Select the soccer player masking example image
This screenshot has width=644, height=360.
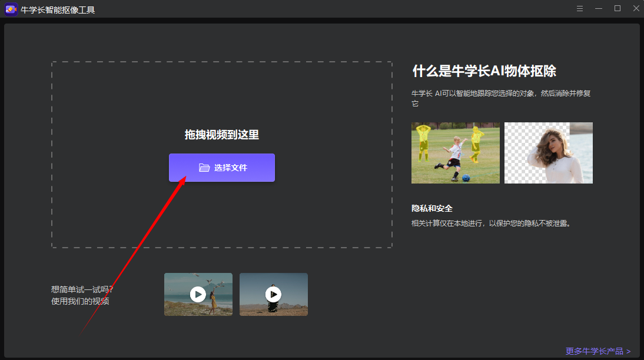[455, 153]
